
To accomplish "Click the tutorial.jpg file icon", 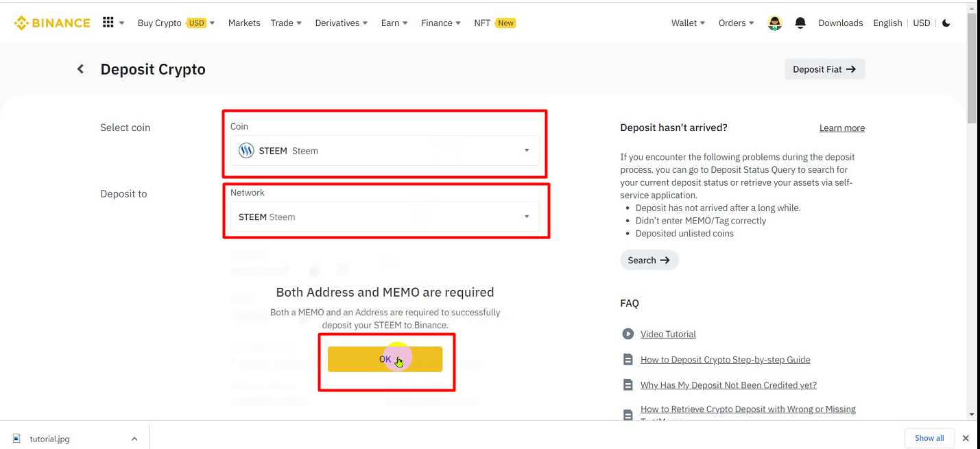I will point(17,439).
